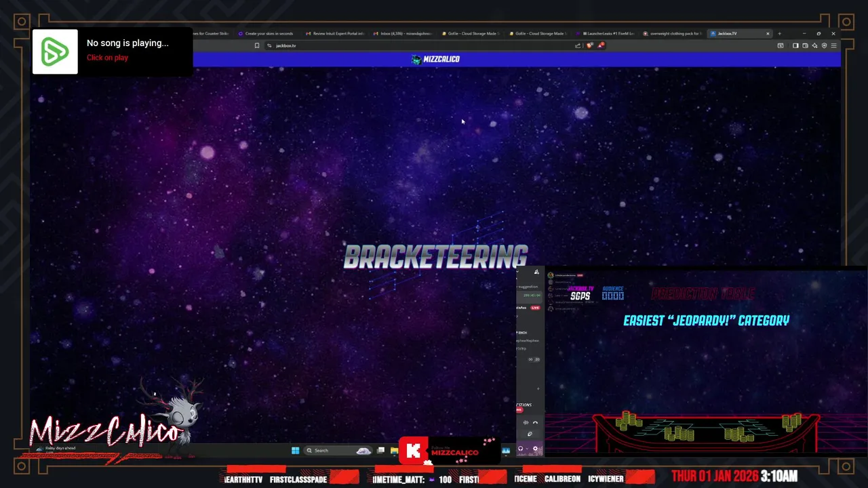Open the 'Review Intuit Expert Portal' browser tab
The height and width of the screenshot is (488, 868).
[x=335, y=33]
